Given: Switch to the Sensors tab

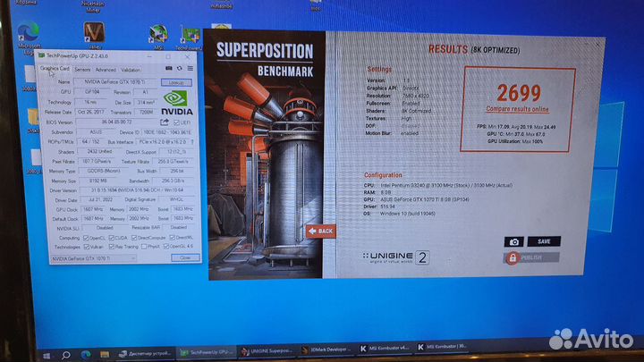Looking at the screenshot, I should [82, 69].
